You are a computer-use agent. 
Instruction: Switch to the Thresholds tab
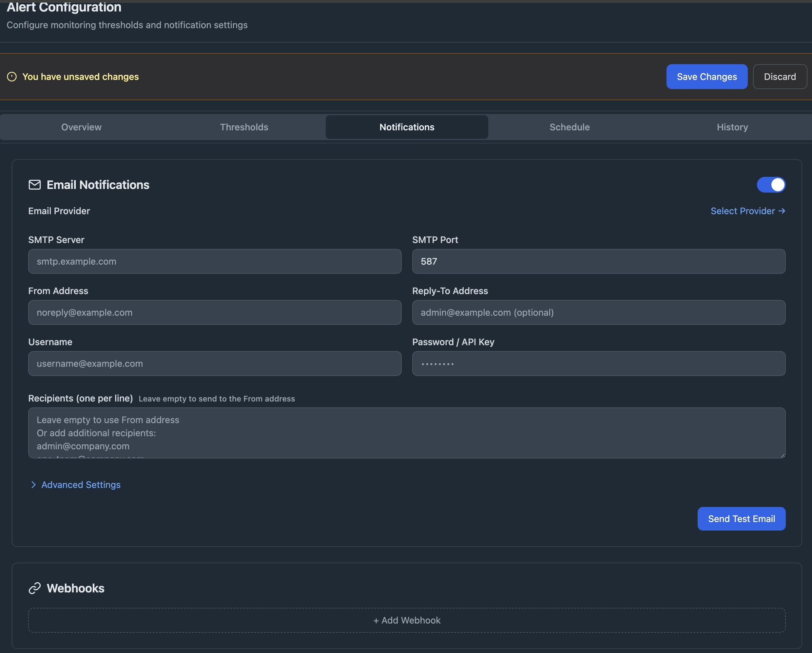(x=244, y=127)
